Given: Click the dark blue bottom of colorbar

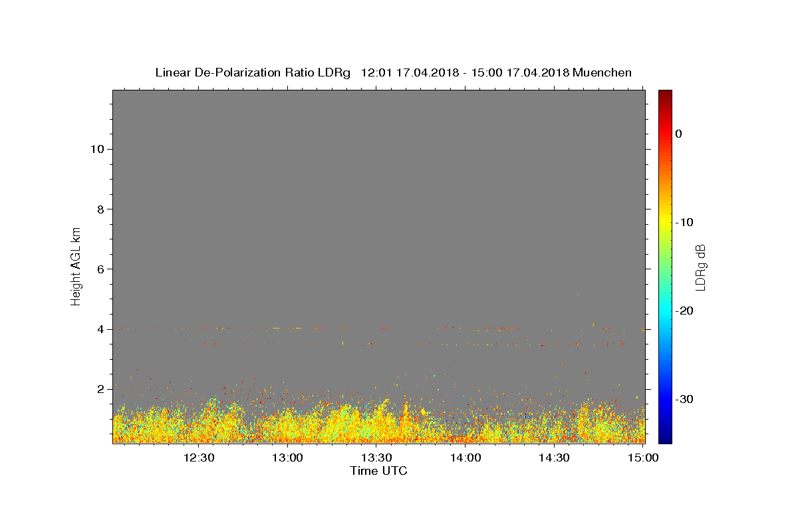Looking at the screenshot, I should 665,439.
